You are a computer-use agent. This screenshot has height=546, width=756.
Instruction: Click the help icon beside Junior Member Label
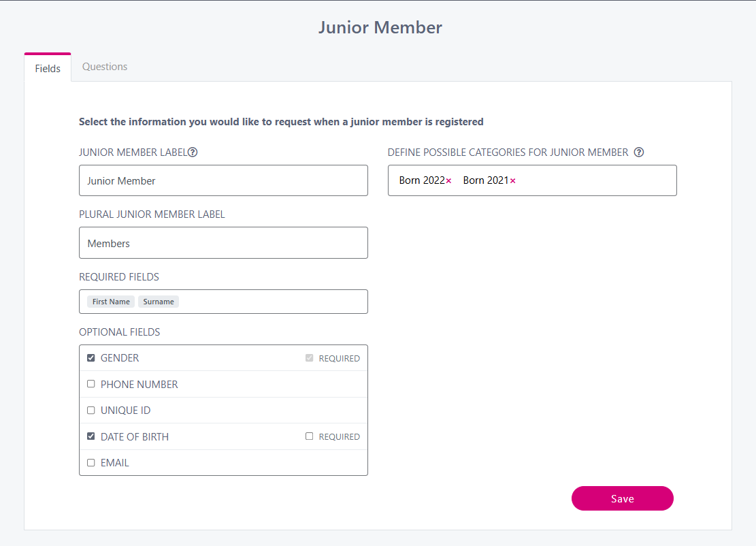click(193, 152)
